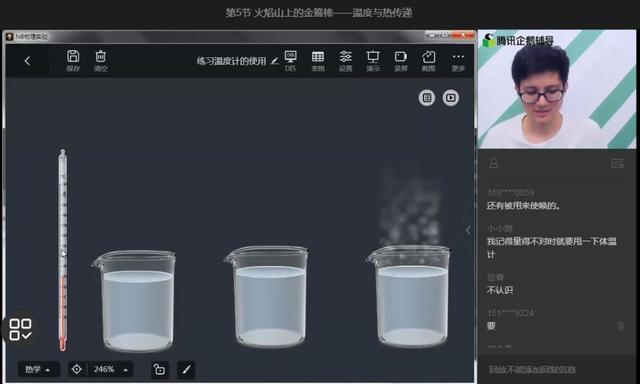Open the DIS monitor tool

point(290,60)
